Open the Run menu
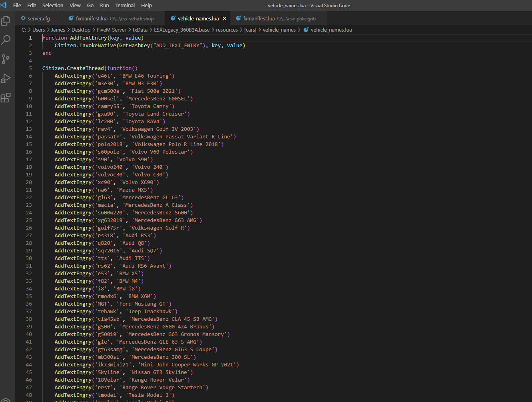Viewport: 532px width, 402px height. [104, 5]
